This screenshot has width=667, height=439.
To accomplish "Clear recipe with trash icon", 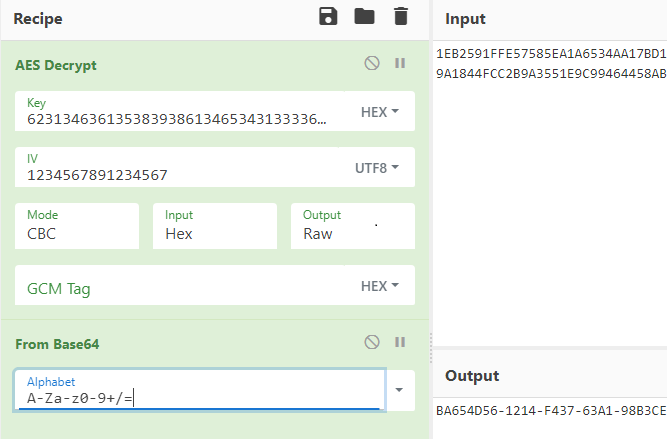I will click(x=400, y=16).
